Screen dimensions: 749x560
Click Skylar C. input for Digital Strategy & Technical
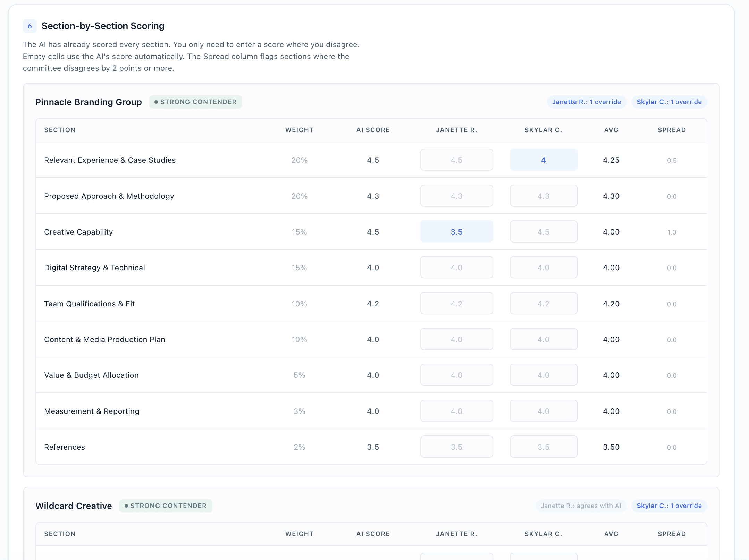coord(544,267)
